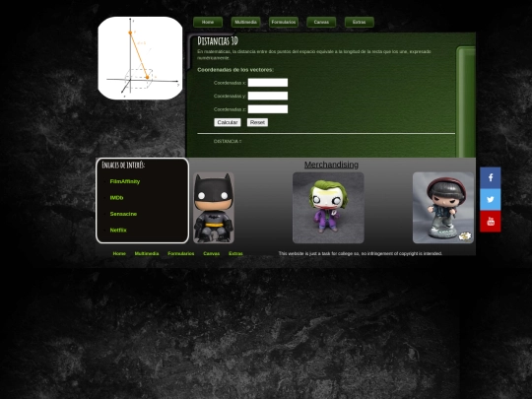Image resolution: width=532 pixels, height=399 pixels.
Task: Select the Batman figure thumbnail
Action: [214, 208]
